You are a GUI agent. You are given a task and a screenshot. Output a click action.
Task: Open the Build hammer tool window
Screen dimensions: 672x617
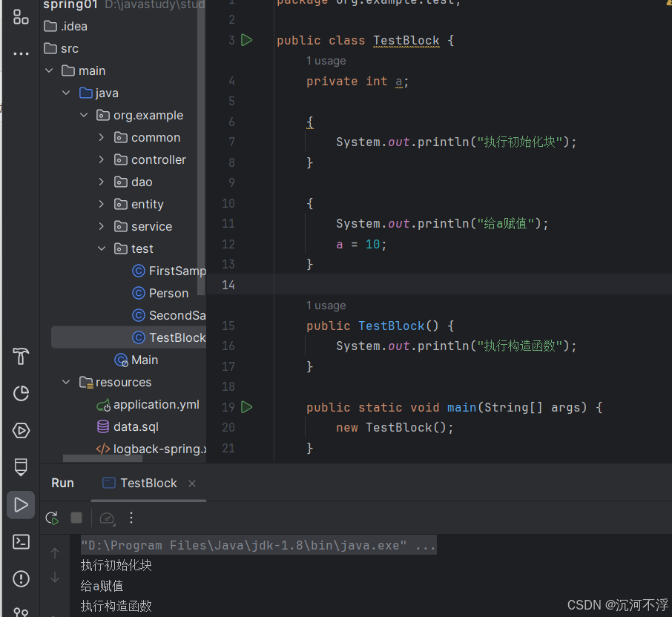(x=21, y=357)
